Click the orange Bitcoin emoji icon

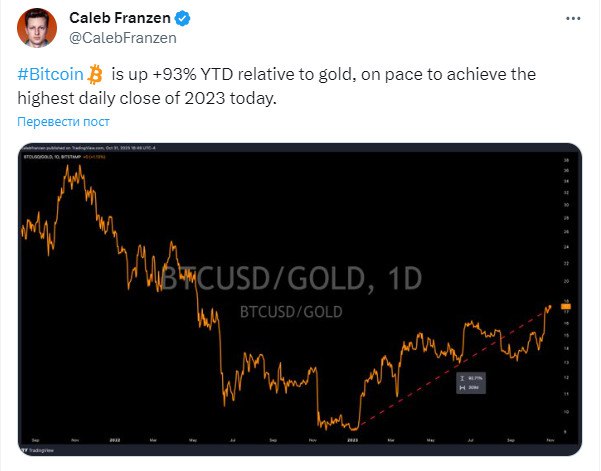point(95,74)
